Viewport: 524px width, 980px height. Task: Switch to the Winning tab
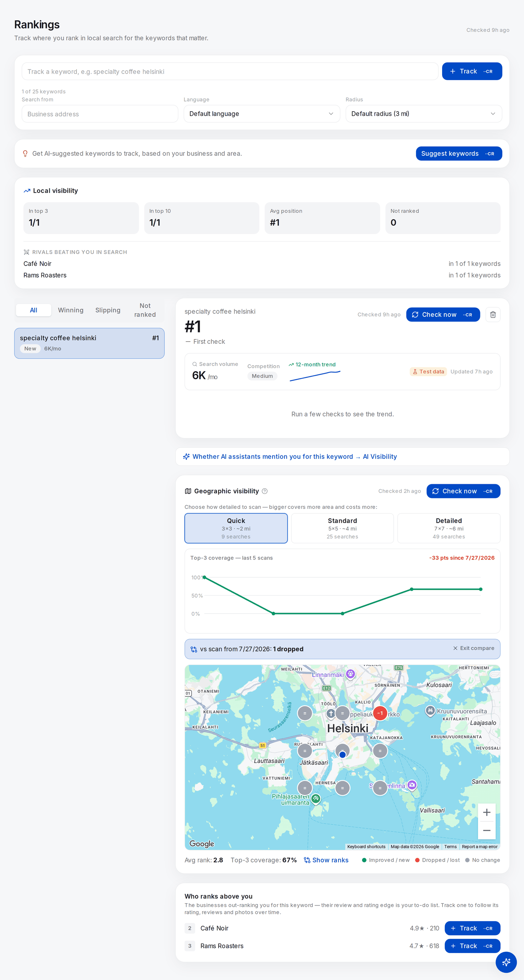[x=70, y=310]
